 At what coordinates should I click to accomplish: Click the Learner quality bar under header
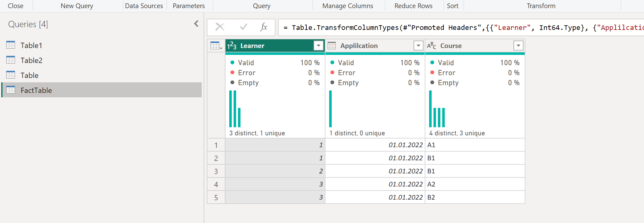(x=275, y=54)
